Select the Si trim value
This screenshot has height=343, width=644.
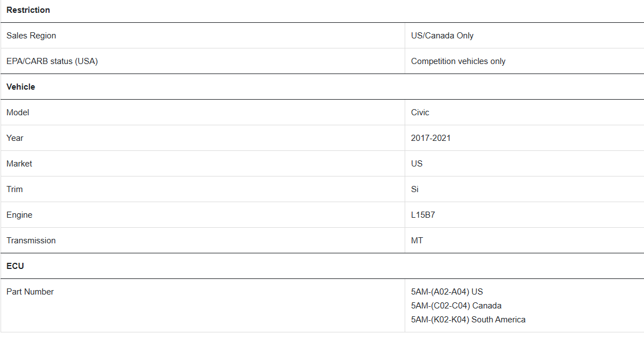(415, 189)
